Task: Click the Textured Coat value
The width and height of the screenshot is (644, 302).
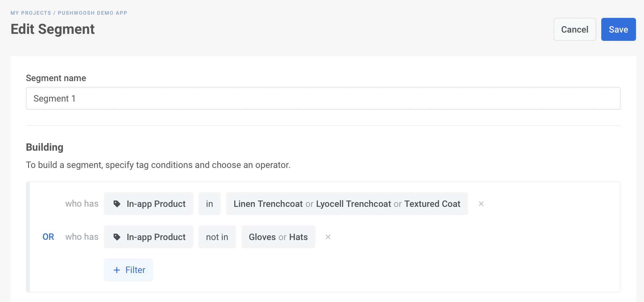Action: pos(432,204)
